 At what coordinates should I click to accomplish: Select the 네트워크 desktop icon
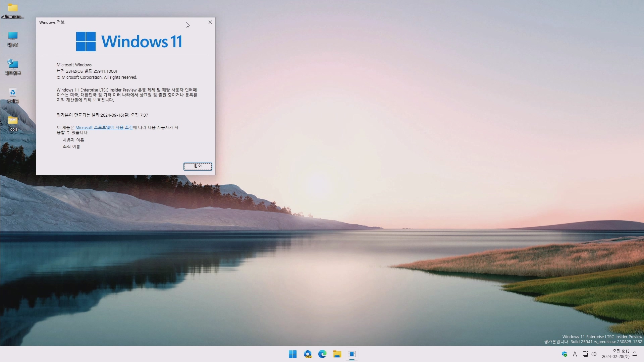point(13,67)
